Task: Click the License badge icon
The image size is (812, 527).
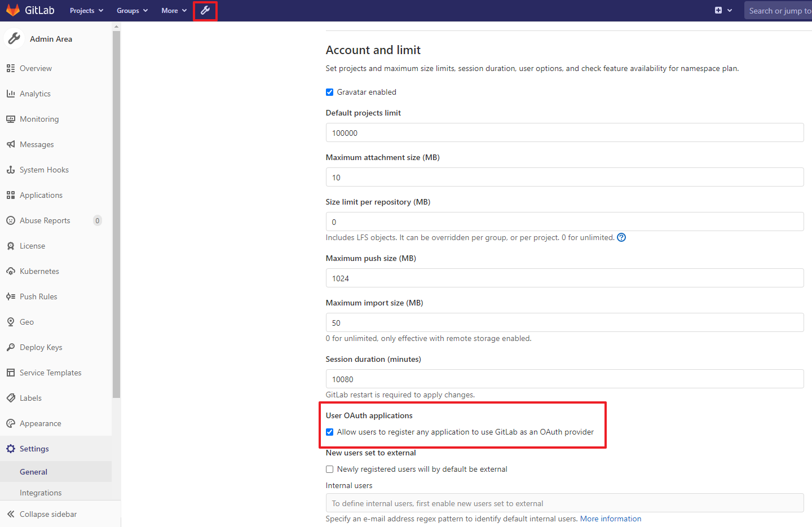Action: click(11, 246)
